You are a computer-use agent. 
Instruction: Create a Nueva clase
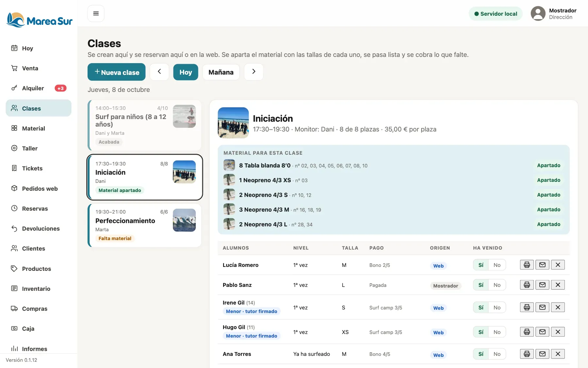point(116,72)
